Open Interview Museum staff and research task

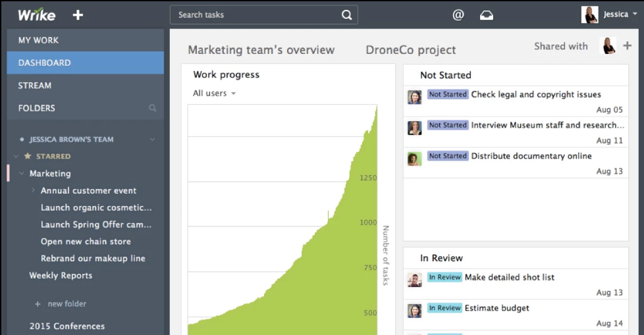click(x=547, y=125)
